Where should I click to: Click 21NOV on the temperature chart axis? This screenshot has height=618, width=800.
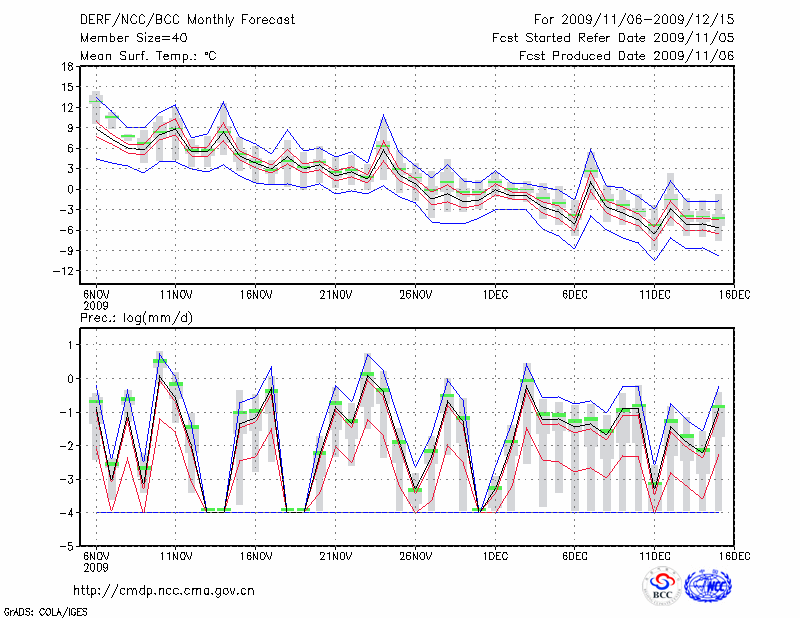click(336, 295)
